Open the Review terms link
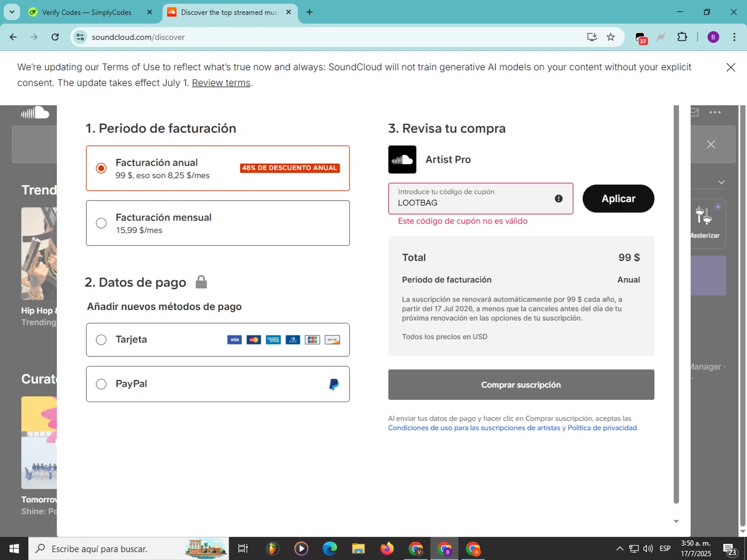This screenshot has width=747, height=560. pos(221,83)
